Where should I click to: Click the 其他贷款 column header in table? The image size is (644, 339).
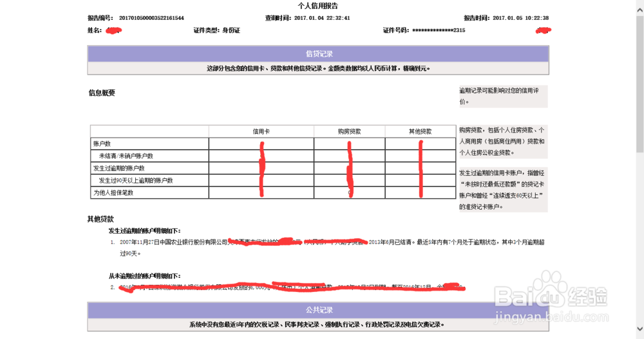[x=420, y=131]
